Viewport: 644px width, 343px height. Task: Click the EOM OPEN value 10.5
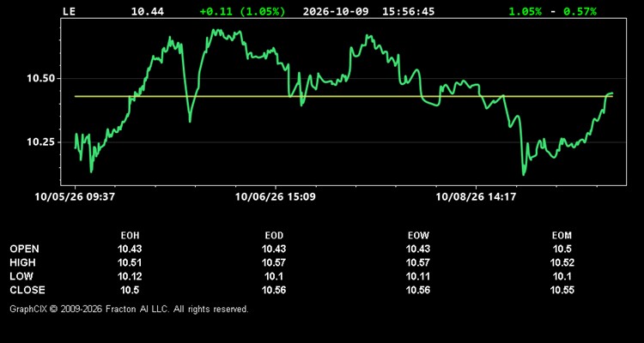pyautogui.click(x=562, y=249)
